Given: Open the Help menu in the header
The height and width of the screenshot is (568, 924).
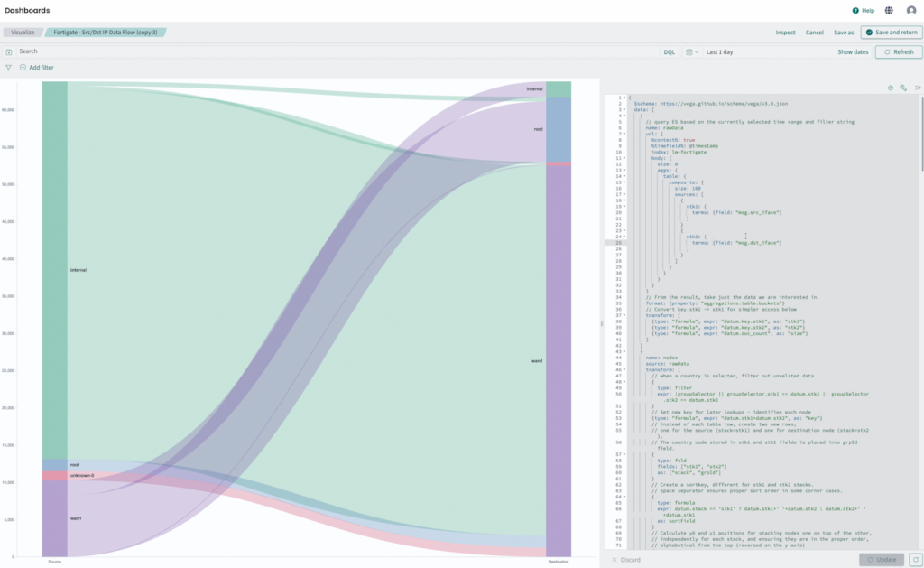Looking at the screenshot, I should coord(863,11).
